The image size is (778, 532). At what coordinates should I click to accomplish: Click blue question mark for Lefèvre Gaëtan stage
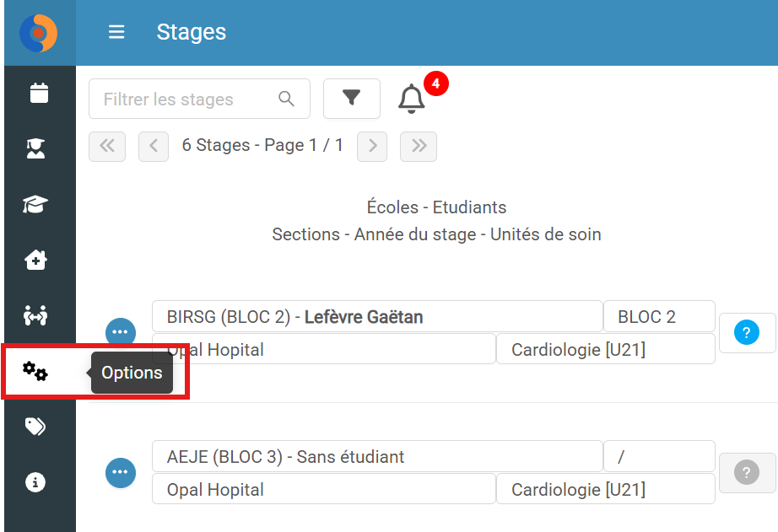pyautogui.click(x=747, y=333)
